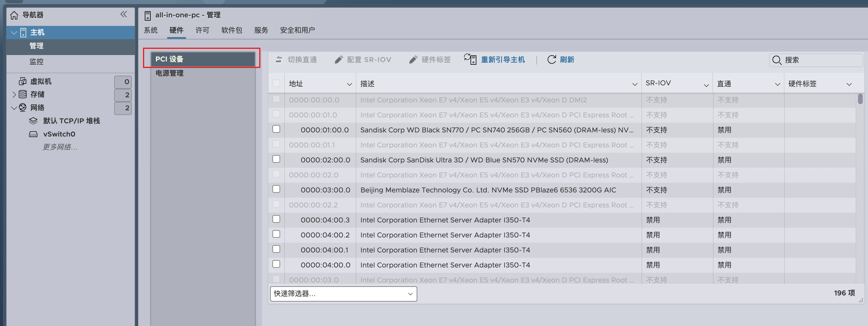
Task: Switch to the 系统 tab
Action: point(151,30)
